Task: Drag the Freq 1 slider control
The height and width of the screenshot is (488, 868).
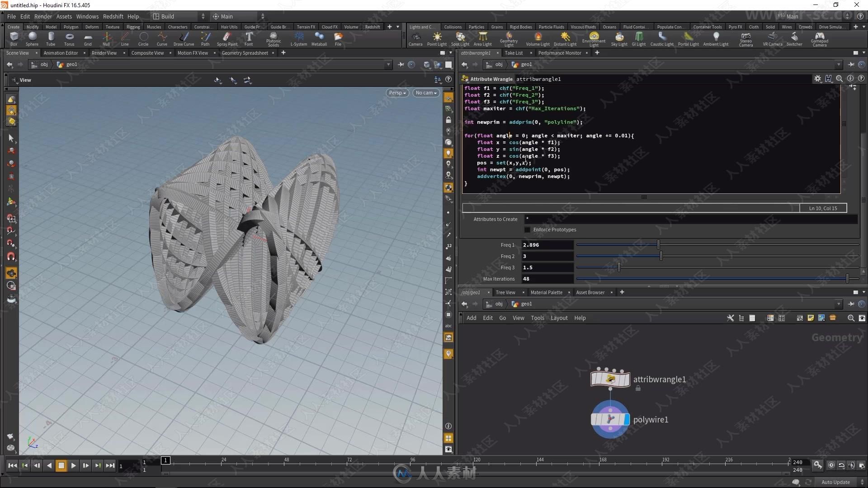Action: pyautogui.click(x=658, y=244)
